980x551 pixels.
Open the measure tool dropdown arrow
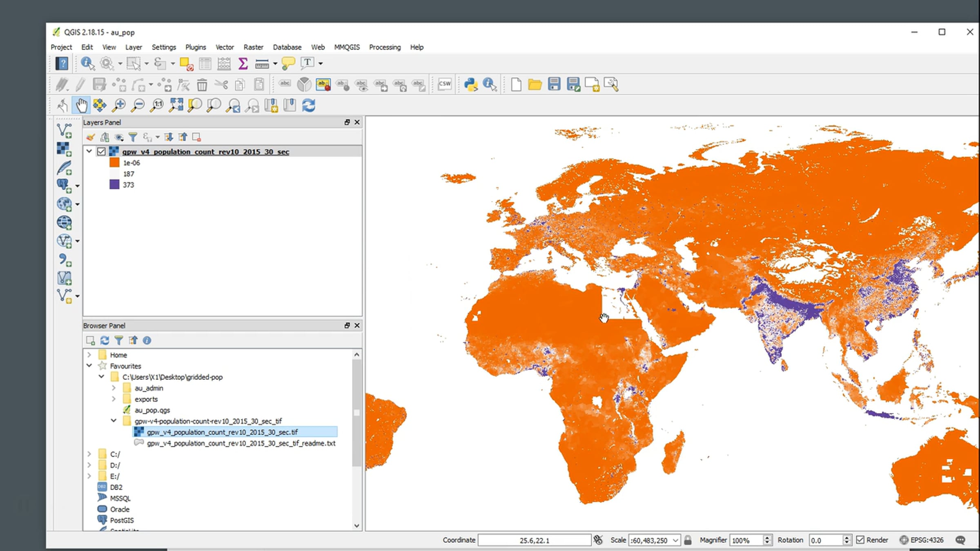[x=275, y=64]
